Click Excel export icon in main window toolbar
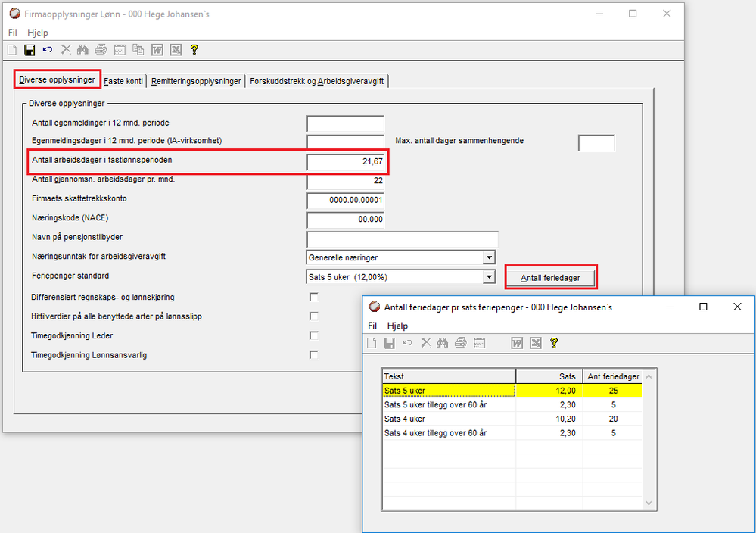The height and width of the screenshot is (533, 756). point(176,50)
